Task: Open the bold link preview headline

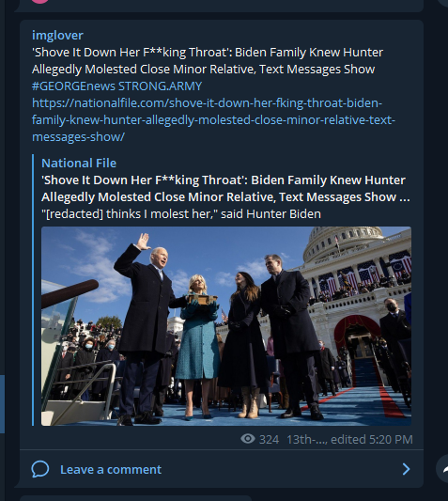Action: (225, 189)
